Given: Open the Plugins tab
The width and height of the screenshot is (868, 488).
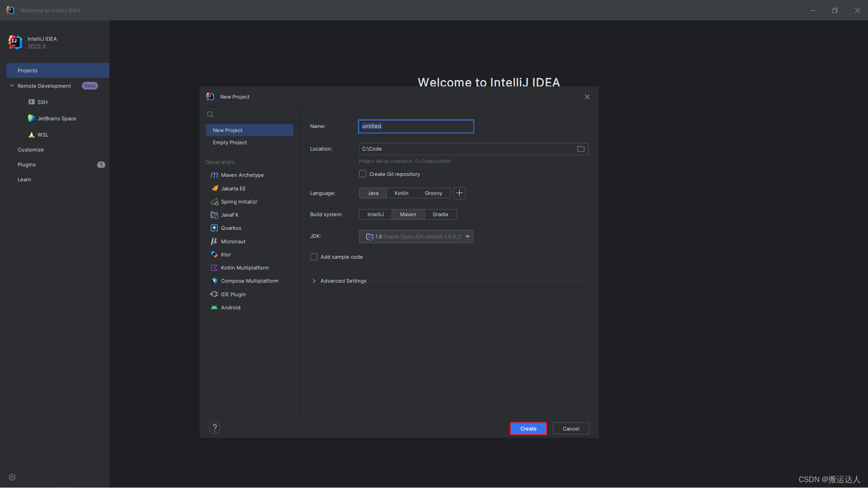Looking at the screenshot, I should coord(27,165).
